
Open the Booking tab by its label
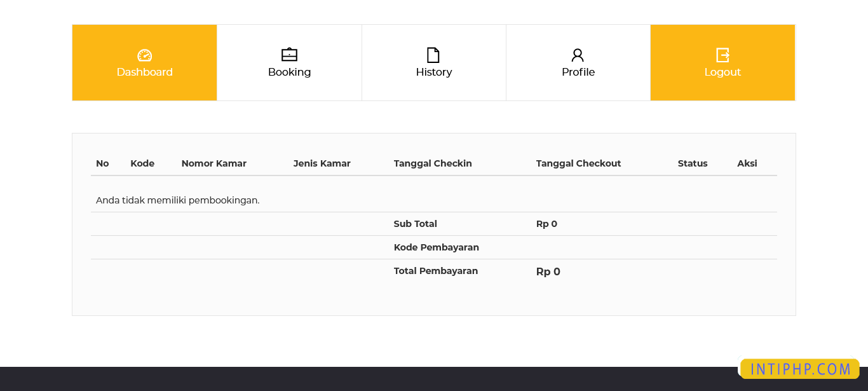pos(289,72)
